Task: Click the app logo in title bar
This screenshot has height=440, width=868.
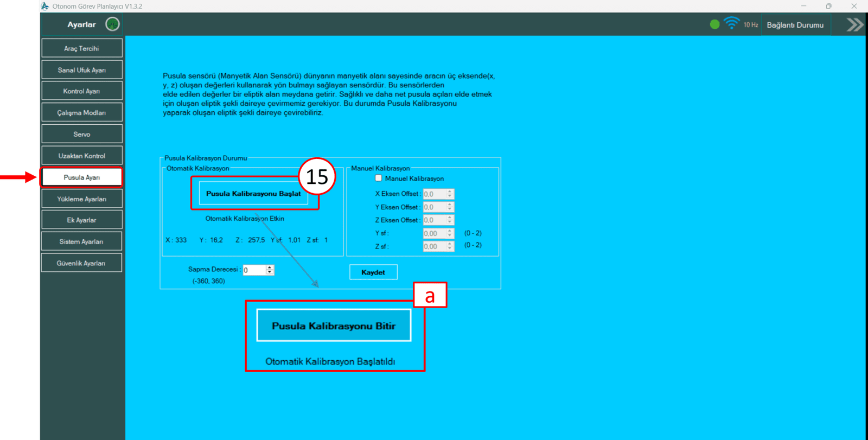Action: (45, 6)
